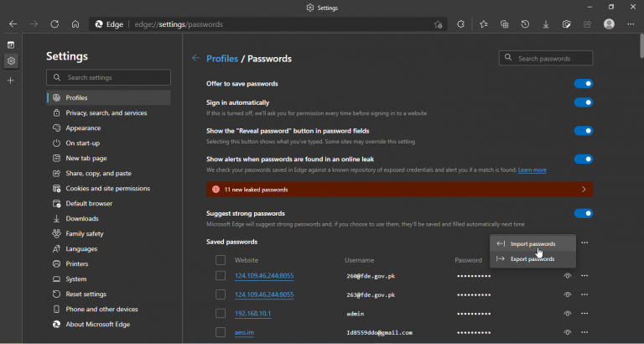Reveal password for 260@fde.gov.pk

[x=568, y=276]
